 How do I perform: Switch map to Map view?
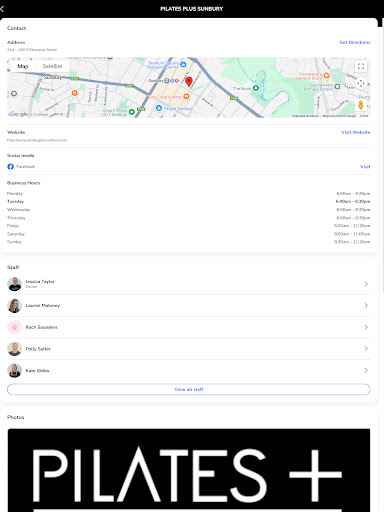click(23, 66)
